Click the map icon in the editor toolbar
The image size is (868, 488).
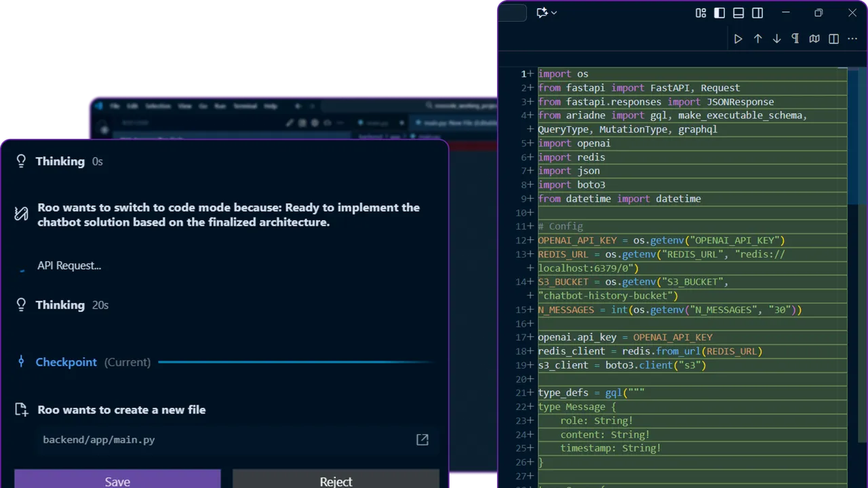coord(814,39)
